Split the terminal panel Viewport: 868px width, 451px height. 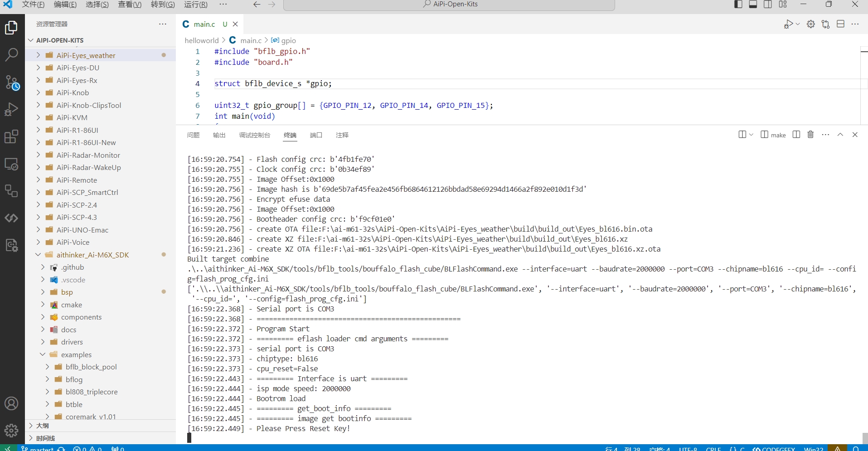(796, 135)
